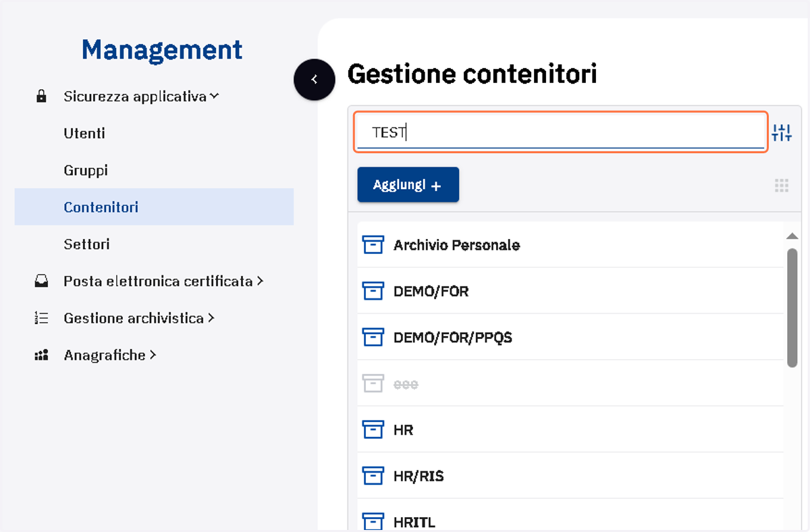Image resolution: width=810 pixels, height=532 pixels.
Task: Select the HR/RIS container name
Action: pyautogui.click(x=418, y=476)
